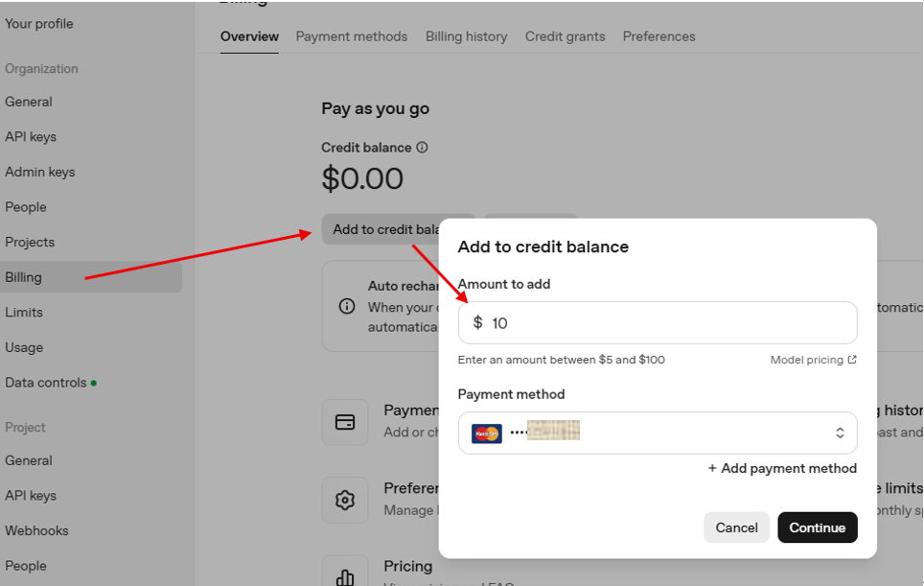924x586 pixels.
Task: Open the Credit grants tab
Action: point(565,36)
